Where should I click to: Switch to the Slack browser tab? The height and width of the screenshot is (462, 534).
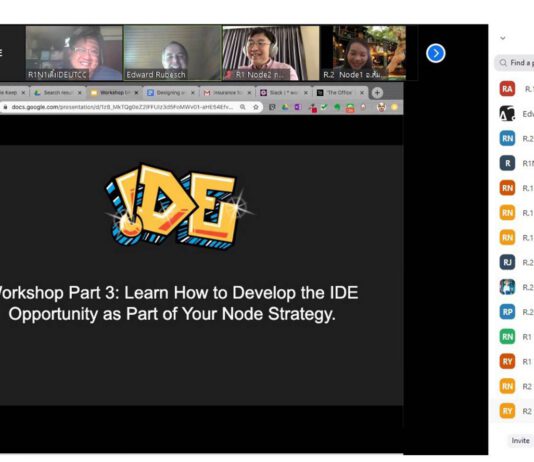click(x=283, y=93)
